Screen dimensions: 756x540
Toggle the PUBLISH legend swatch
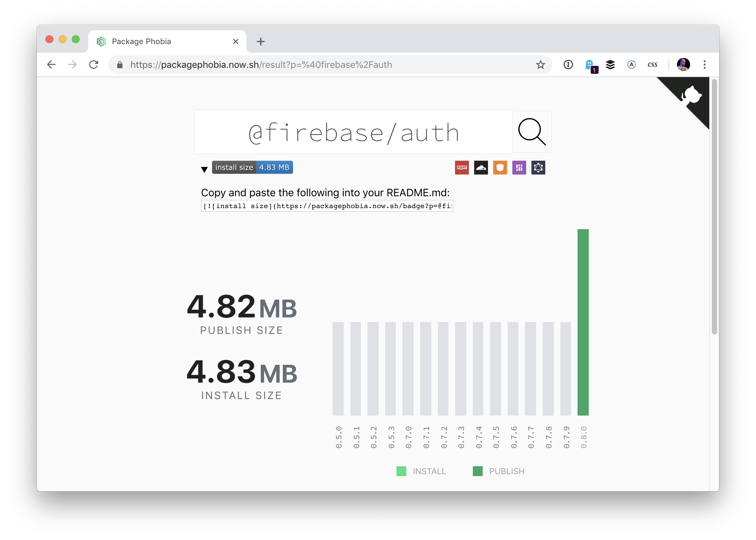pos(477,471)
